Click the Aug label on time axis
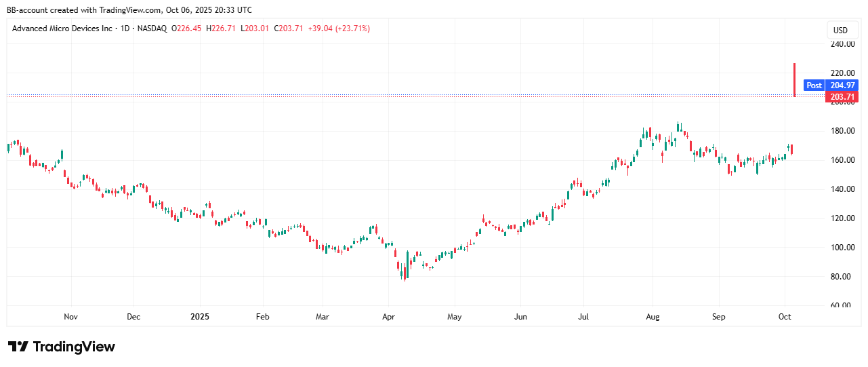 coord(653,317)
